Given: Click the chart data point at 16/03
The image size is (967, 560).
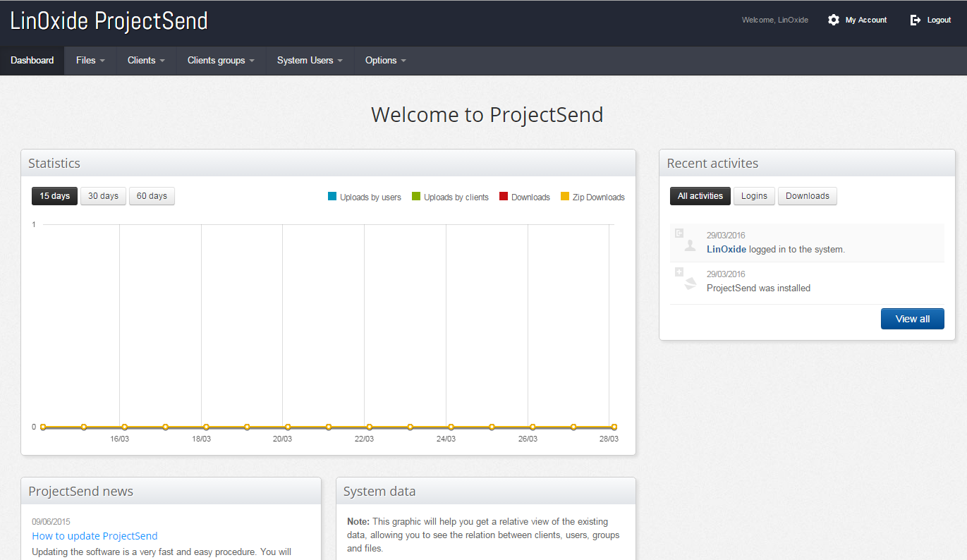Looking at the screenshot, I should click(x=125, y=427).
